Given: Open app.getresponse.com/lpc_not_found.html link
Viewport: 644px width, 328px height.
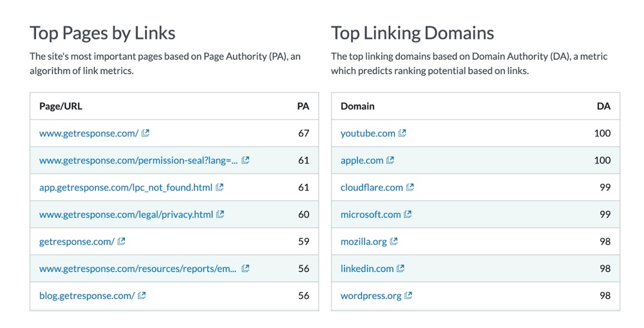Looking at the screenshot, I should [126, 187].
